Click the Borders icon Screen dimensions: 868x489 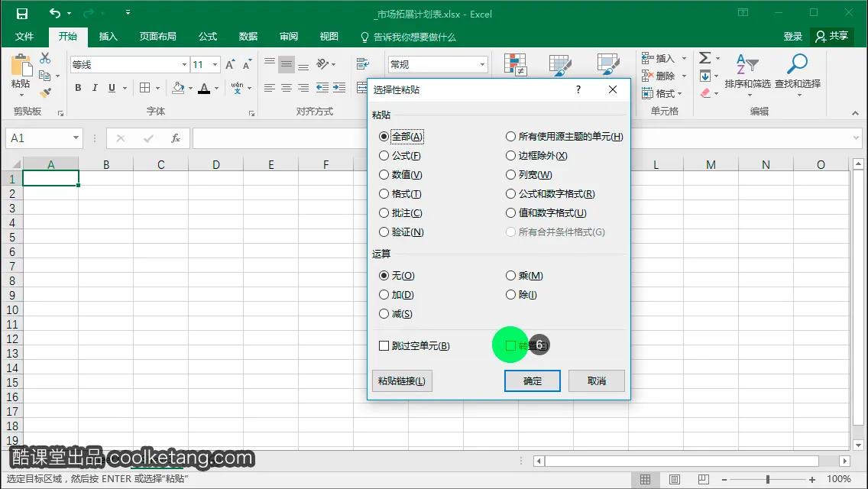(x=145, y=88)
